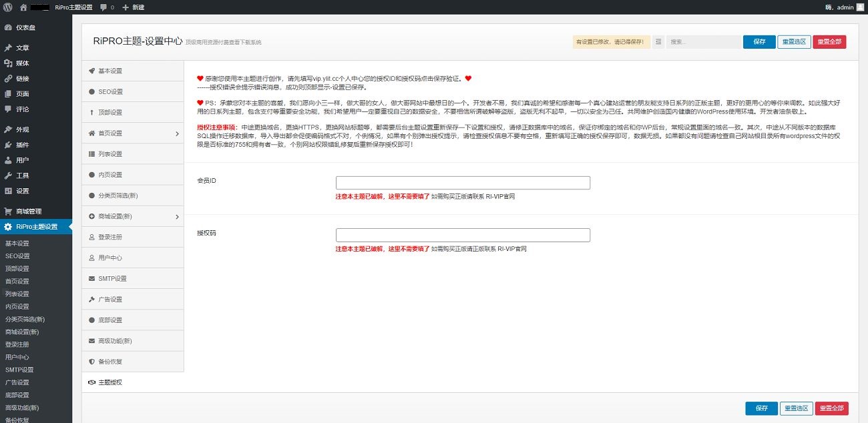Switch to SMTP设置 tab in settings panel

tap(132, 278)
